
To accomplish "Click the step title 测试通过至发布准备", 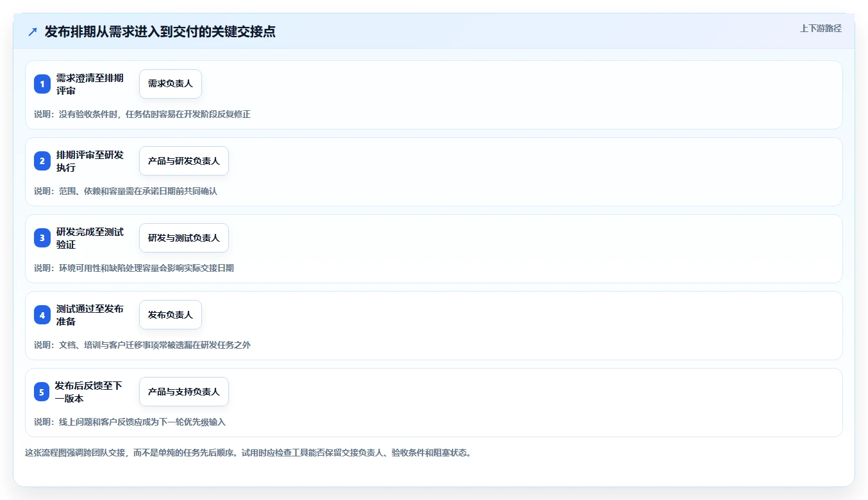I will coord(90,315).
